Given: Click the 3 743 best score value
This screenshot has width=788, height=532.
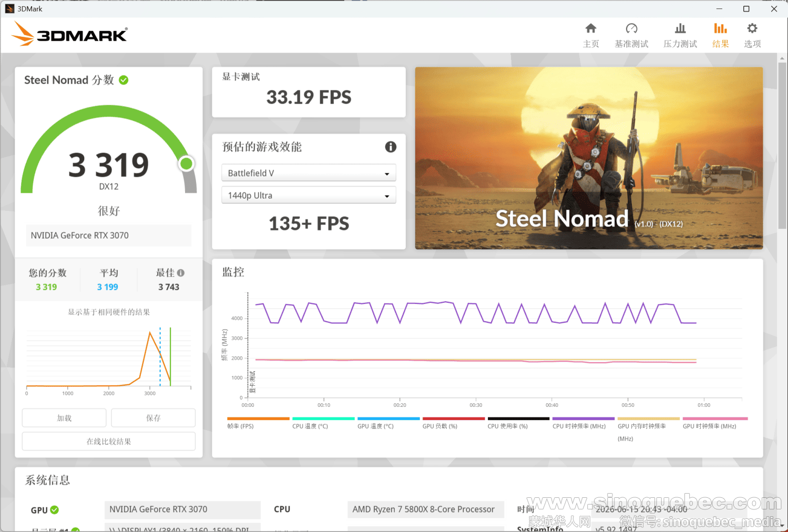Looking at the screenshot, I should (x=169, y=287).
